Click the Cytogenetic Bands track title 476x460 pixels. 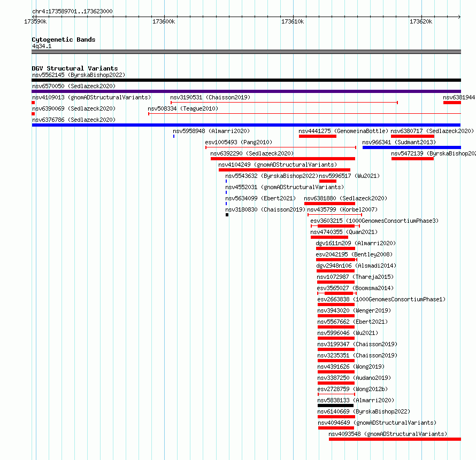pos(64,40)
